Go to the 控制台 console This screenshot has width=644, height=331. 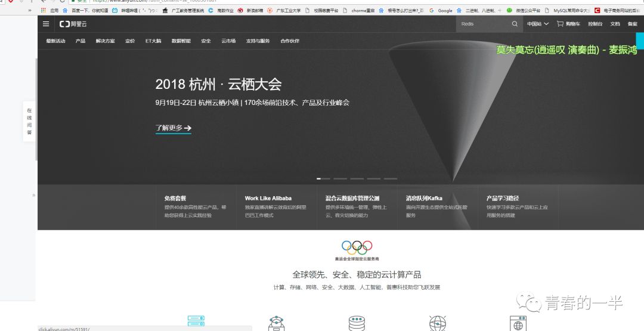coord(595,24)
